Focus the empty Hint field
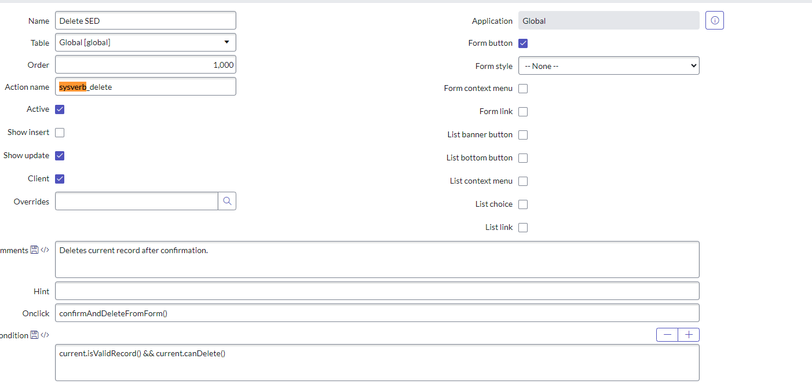Screen dimensions: 812x384 (377, 291)
